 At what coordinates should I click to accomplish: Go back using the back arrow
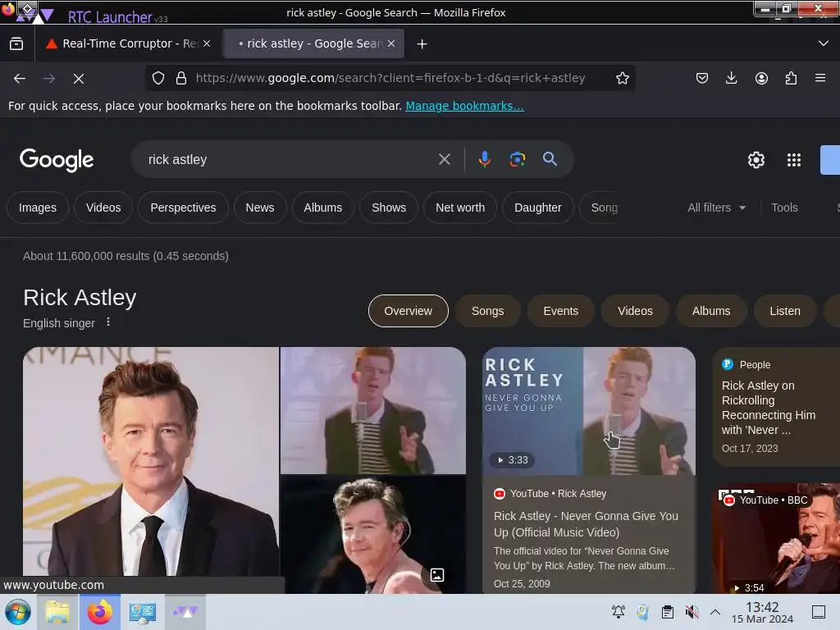(20, 79)
